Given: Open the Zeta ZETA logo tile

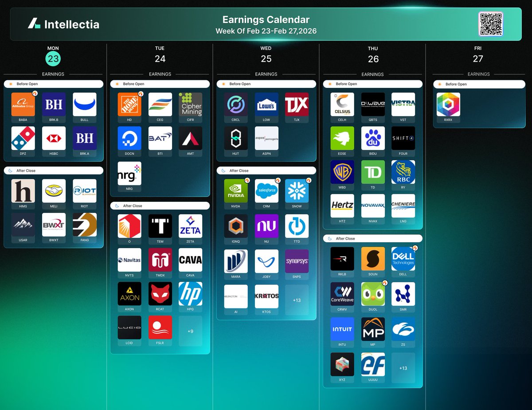Looking at the screenshot, I should tap(191, 226).
